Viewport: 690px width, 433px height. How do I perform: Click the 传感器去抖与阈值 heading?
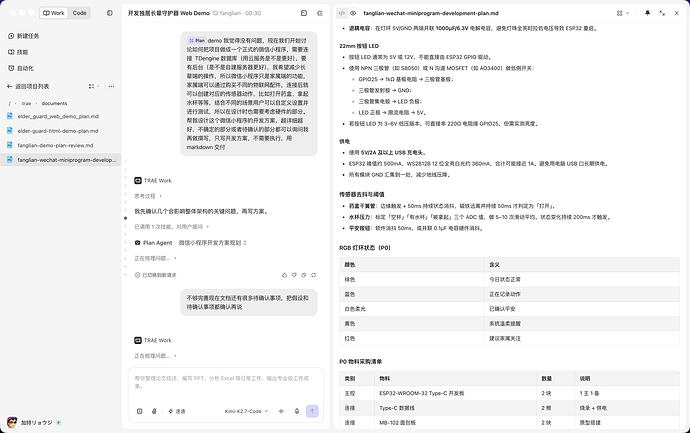[x=362, y=194]
